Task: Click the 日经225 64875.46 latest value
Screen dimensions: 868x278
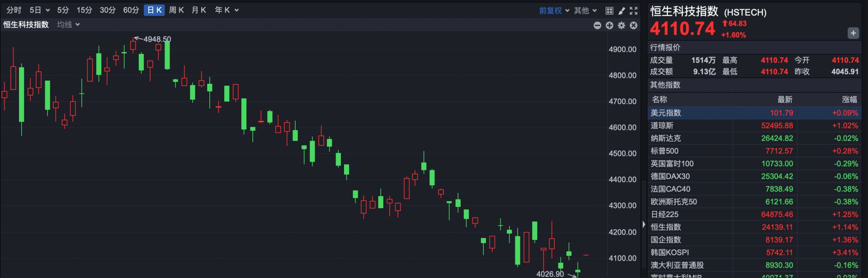Action: tap(777, 214)
